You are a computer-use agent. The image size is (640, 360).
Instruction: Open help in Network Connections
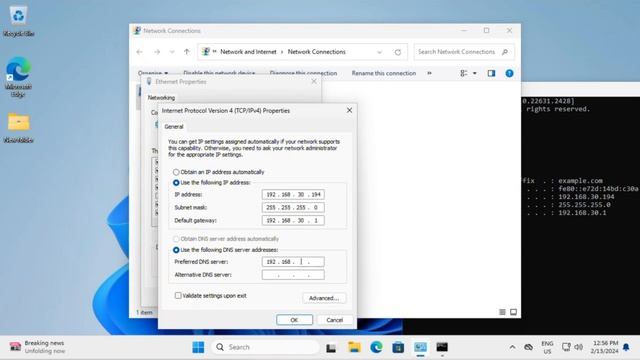point(509,73)
